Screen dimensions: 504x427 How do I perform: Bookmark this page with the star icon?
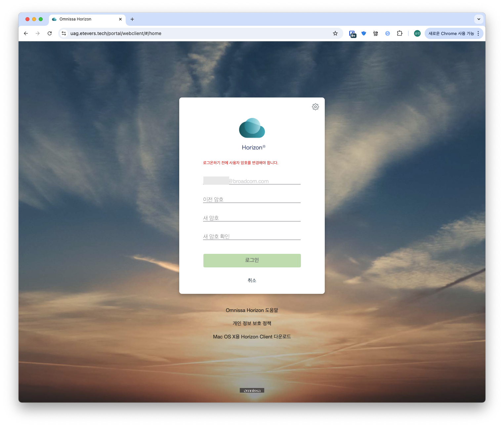click(335, 33)
